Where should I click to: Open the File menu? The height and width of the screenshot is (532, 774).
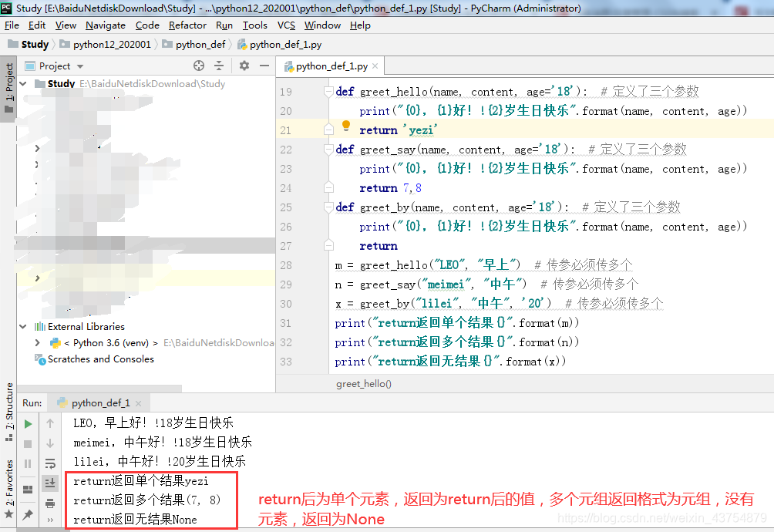click(x=12, y=25)
